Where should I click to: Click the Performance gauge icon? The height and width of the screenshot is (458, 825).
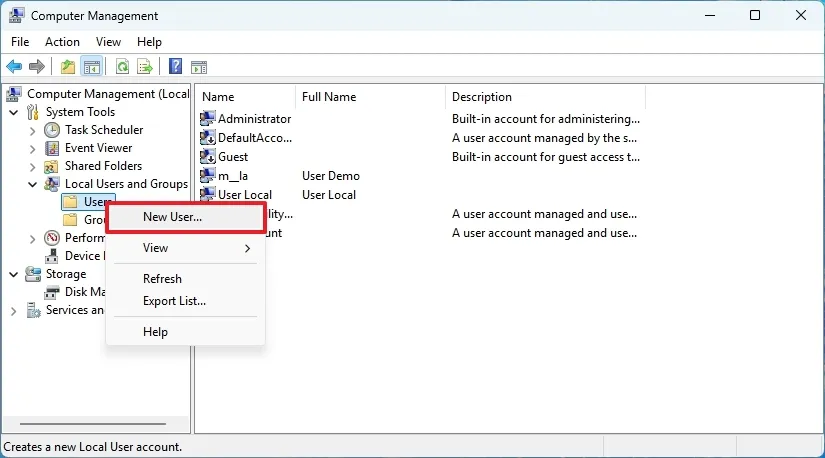coord(52,238)
